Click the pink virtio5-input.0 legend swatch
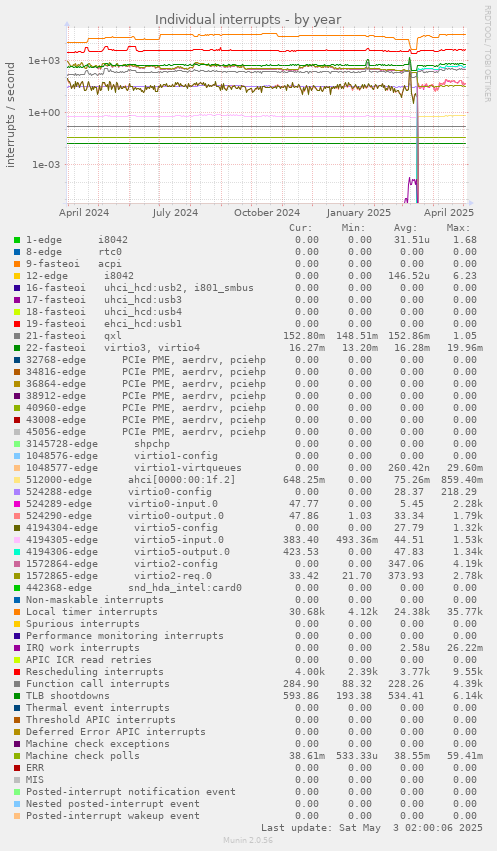Image resolution: width=497 pixels, height=851 pixels. point(17,540)
